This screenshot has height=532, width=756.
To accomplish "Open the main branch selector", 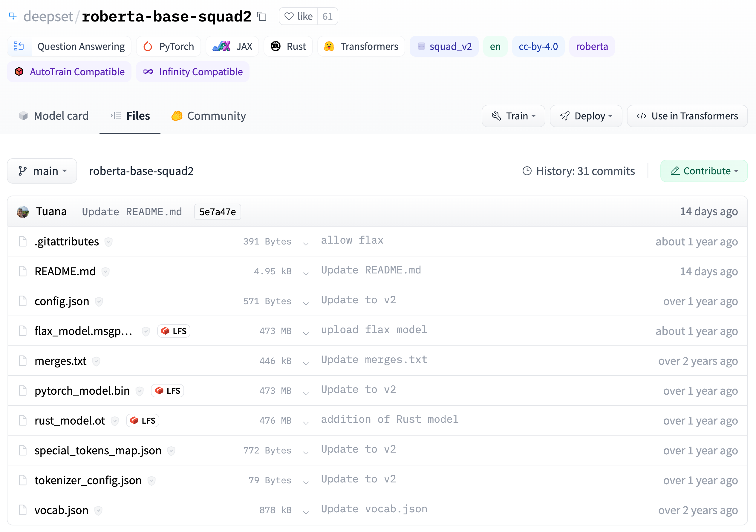I will tap(42, 171).
